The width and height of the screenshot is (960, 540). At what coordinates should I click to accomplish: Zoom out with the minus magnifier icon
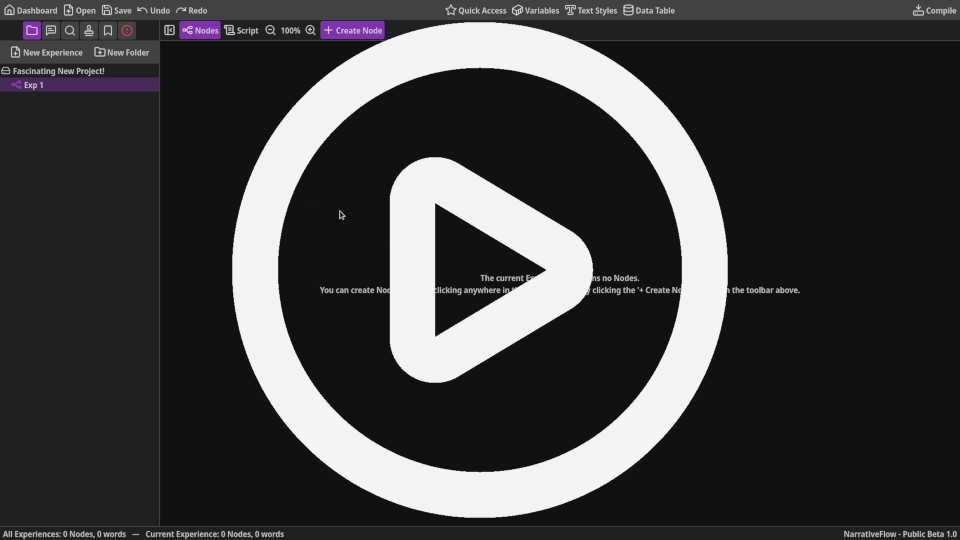[271, 31]
